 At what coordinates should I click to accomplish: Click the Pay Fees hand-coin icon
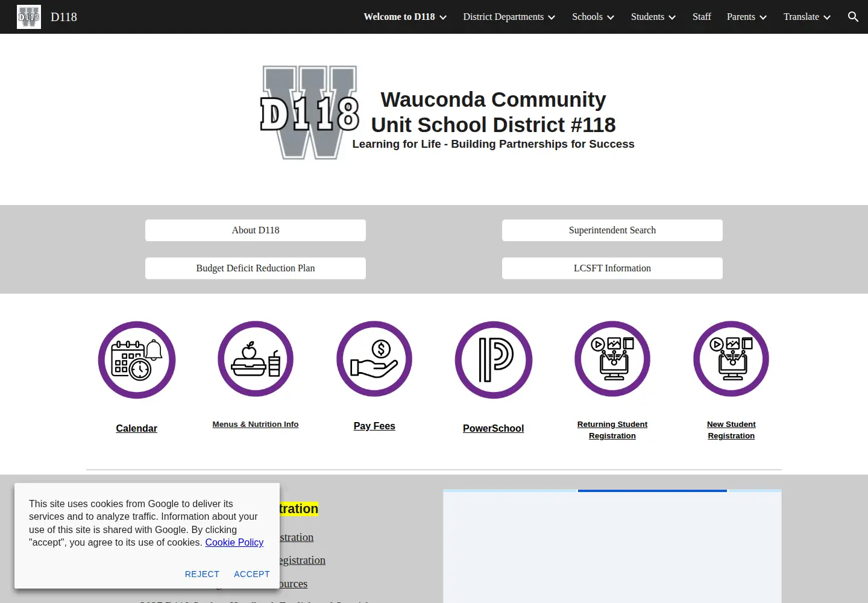coord(374,359)
